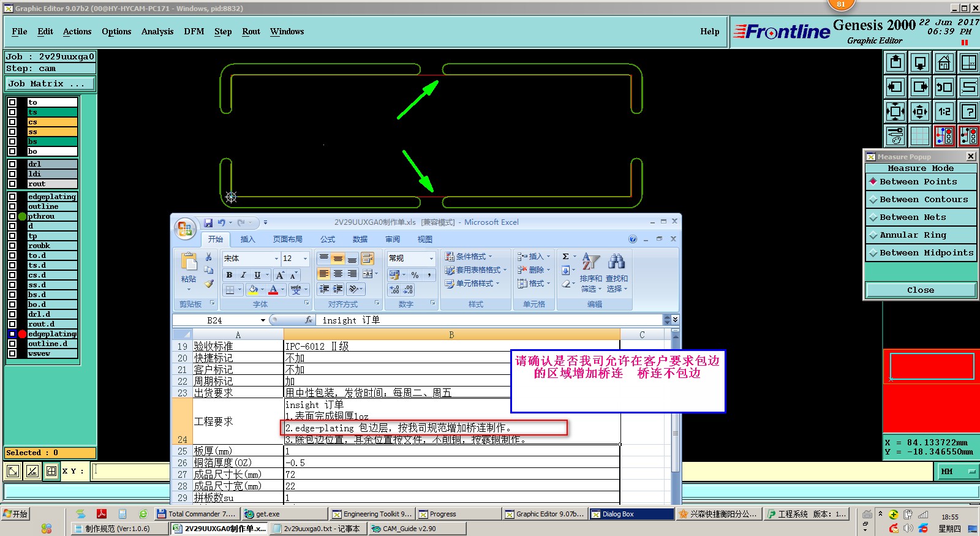Center-align text in Excel
Image resolution: width=980 pixels, height=536 pixels.
(337, 274)
